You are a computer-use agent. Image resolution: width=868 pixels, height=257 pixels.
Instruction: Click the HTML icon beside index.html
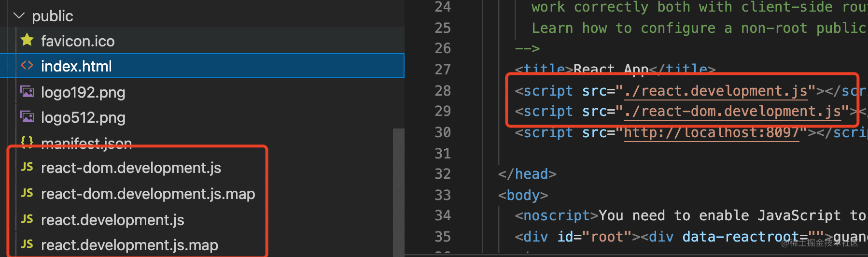click(x=28, y=66)
